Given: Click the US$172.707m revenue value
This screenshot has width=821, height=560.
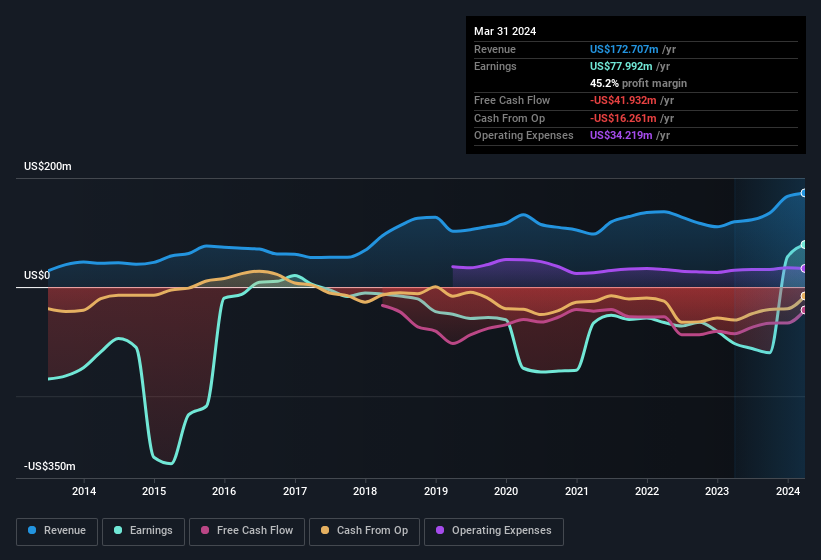Looking at the screenshot, I should 624,49.
